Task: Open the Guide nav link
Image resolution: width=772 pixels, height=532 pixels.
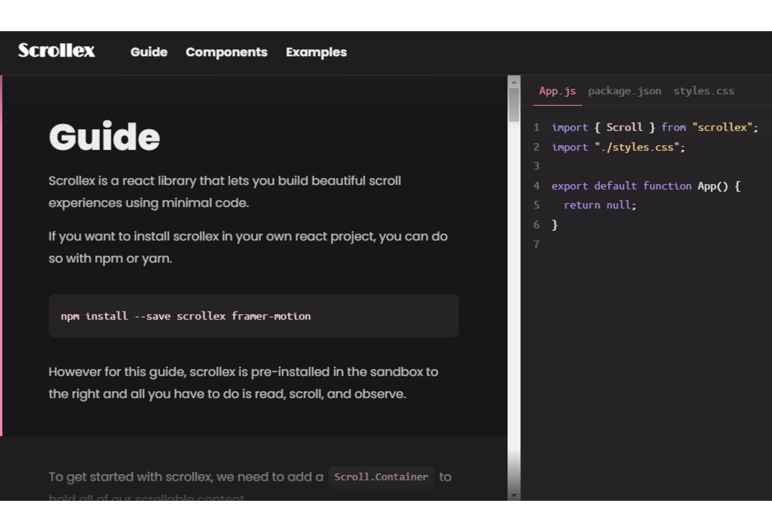Action: click(149, 52)
